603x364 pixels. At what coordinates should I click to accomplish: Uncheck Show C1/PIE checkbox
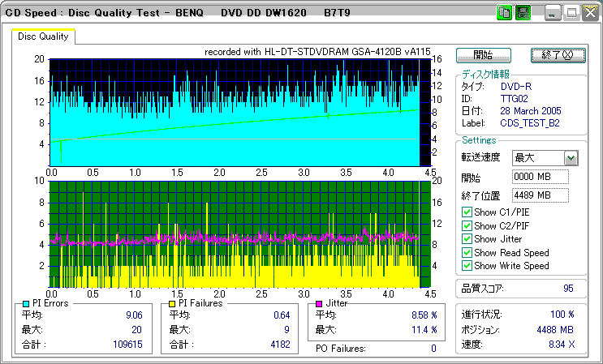[x=467, y=212]
